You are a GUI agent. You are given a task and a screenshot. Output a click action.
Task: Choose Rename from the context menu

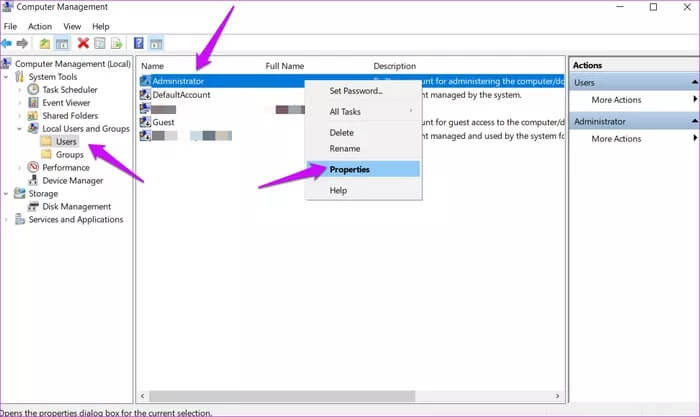[363, 148]
